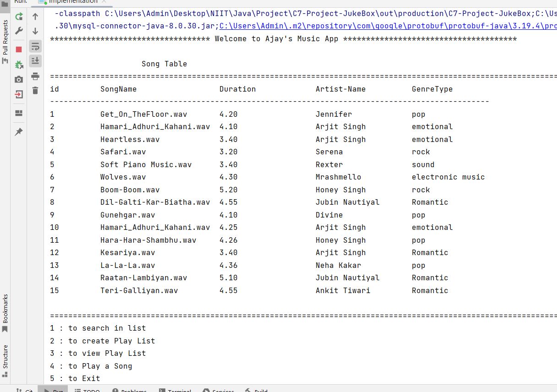The width and height of the screenshot is (557, 392).
Task: Toggle scroll to end of console
Action: (x=35, y=60)
